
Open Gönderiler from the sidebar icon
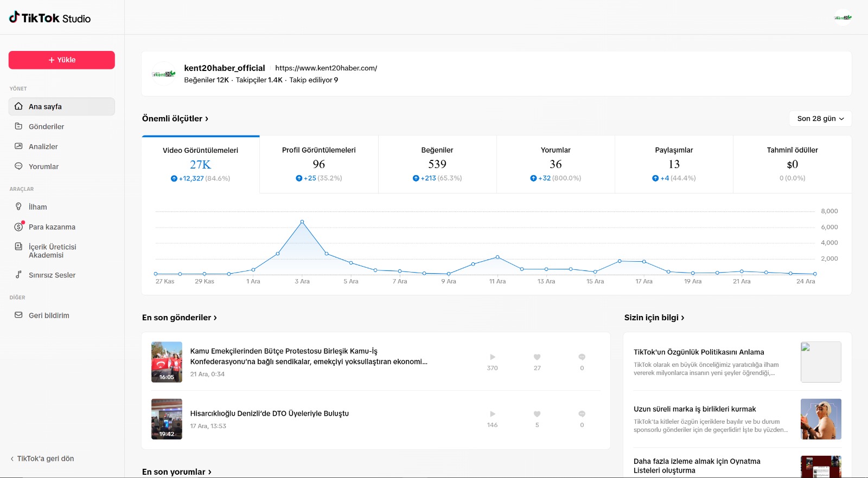[x=18, y=126]
